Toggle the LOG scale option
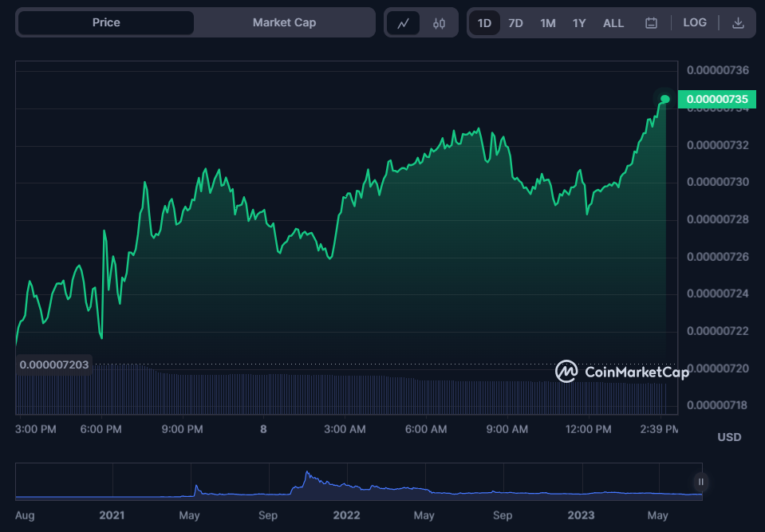The height and width of the screenshot is (532, 765). [x=694, y=23]
